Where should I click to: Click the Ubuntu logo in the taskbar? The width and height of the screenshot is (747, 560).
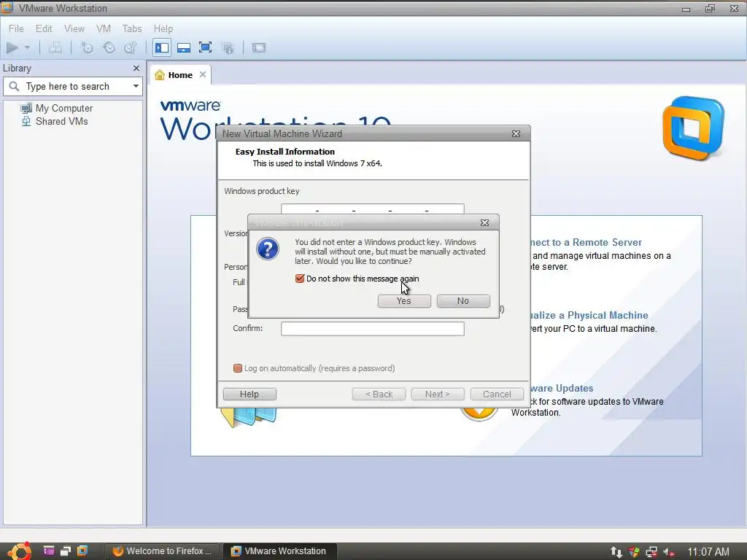(20, 551)
